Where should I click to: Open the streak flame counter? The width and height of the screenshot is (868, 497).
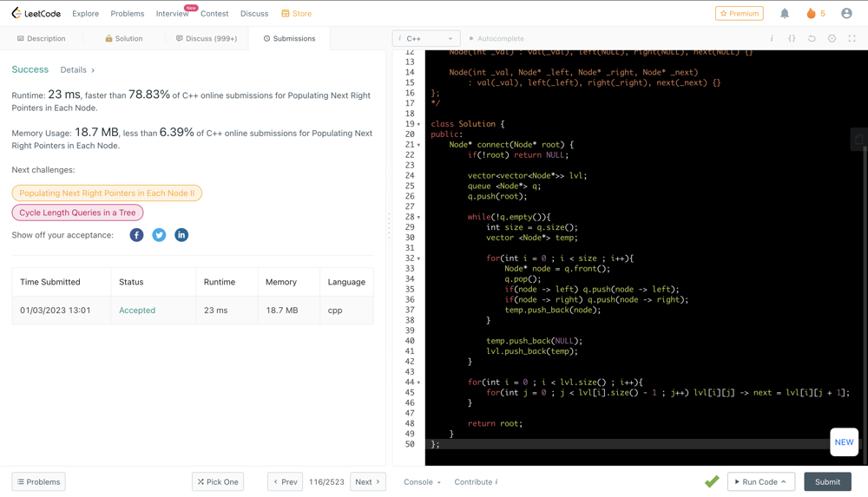coord(816,13)
